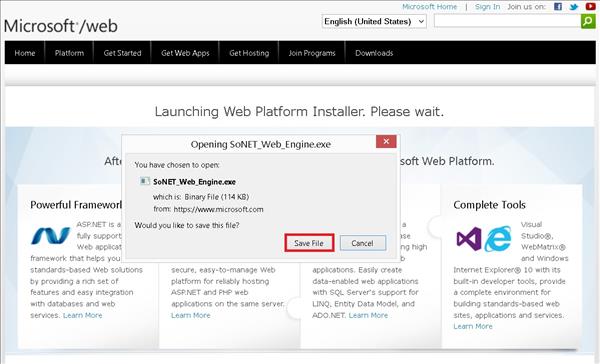Open the Downloads menu item
Image resolution: width=600 pixels, height=364 pixels.
(x=374, y=53)
